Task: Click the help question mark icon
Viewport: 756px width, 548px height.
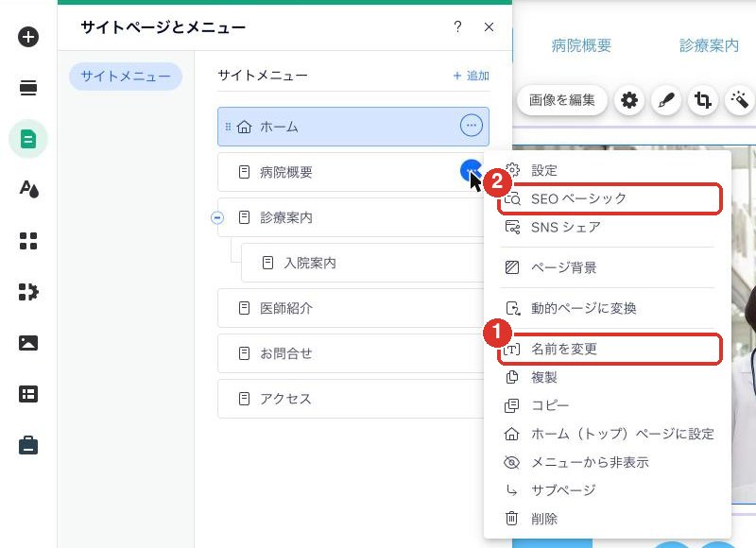Action: pos(457,27)
